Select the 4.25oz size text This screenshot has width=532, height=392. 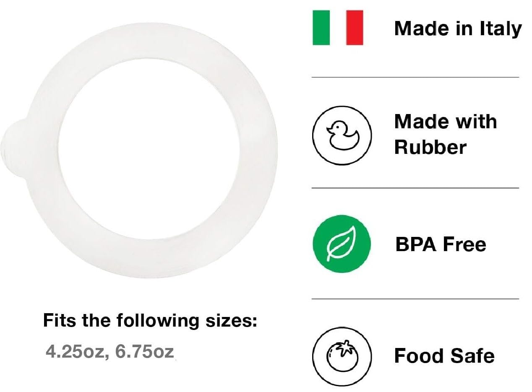point(74,351)
